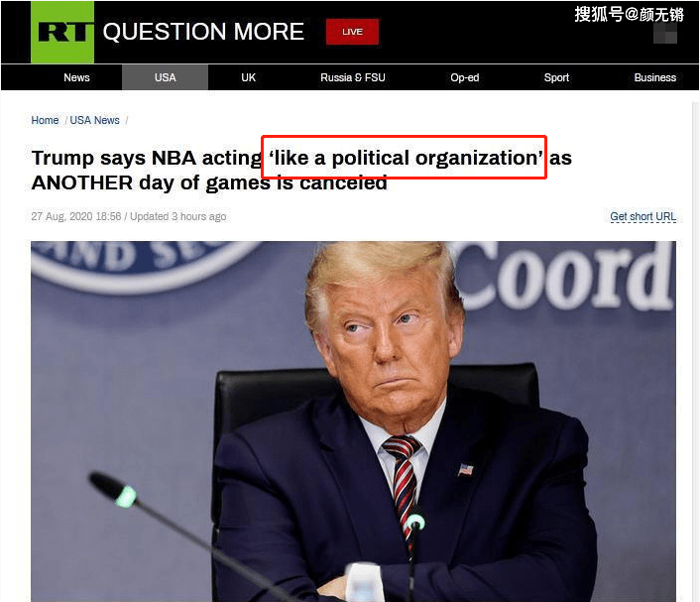Open Russia & FSU section
The width and height of the screenshot is (700, 602).
point(353,77)
